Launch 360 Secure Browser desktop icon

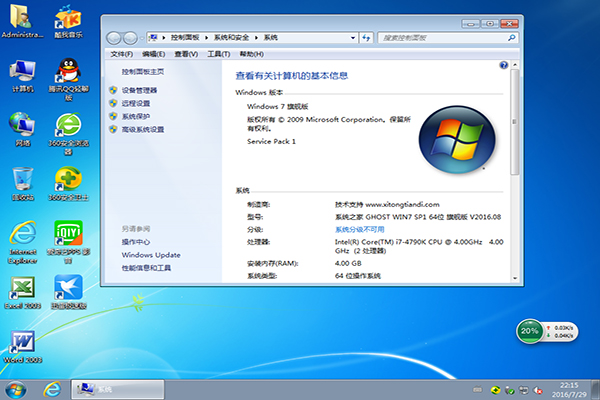(x=68, y=133)
